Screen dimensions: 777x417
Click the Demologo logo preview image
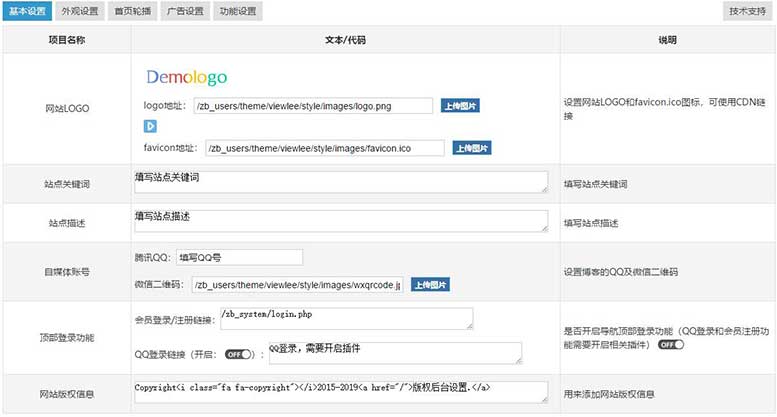[187, 78]
